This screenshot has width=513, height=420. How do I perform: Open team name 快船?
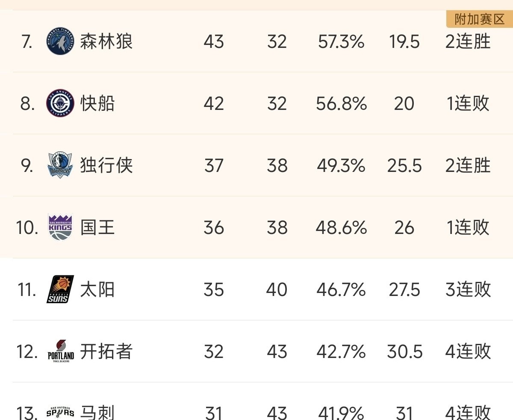(x=98, y=104)
